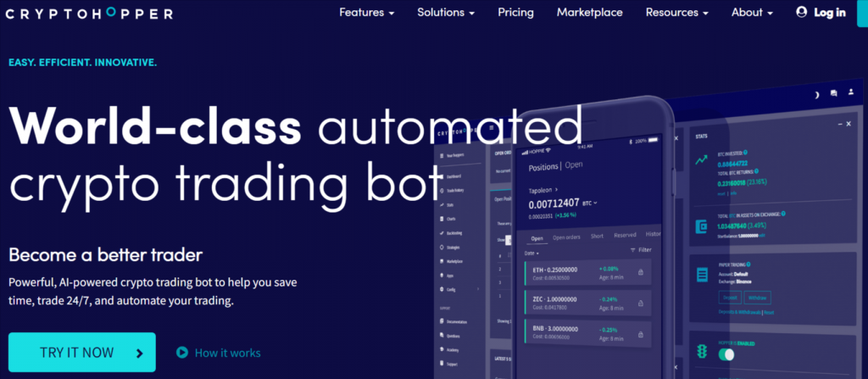Click the Positions heading on phone
This screenshot has height=379, width=868.
[543, 167]
